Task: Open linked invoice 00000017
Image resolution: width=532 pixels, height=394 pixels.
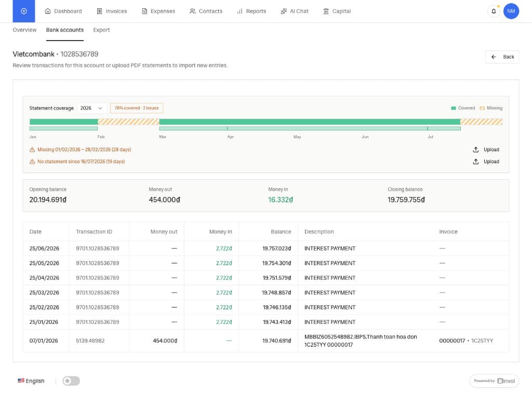Action: click(452, 340)
